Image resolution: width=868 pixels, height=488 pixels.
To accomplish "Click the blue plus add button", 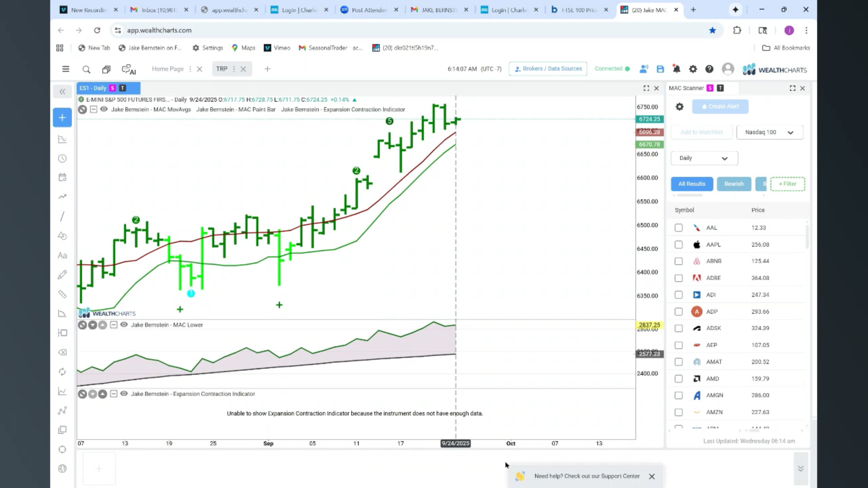I will (62, 117).
